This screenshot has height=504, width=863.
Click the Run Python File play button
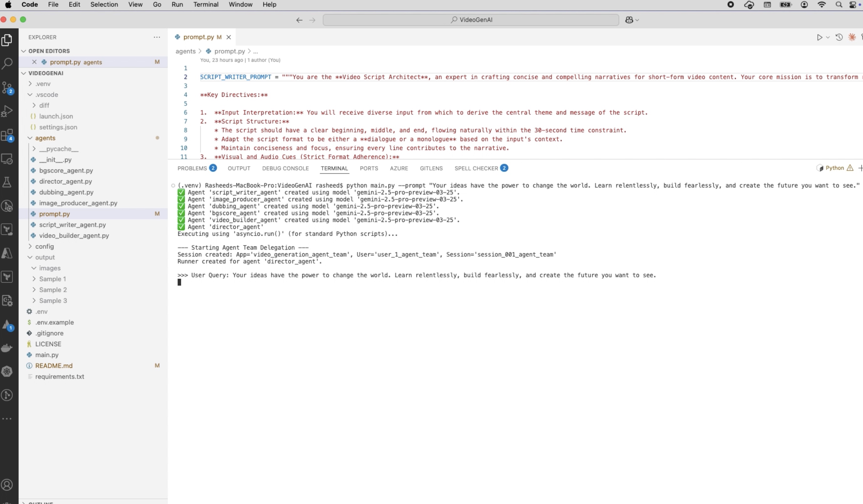(819, 37)
